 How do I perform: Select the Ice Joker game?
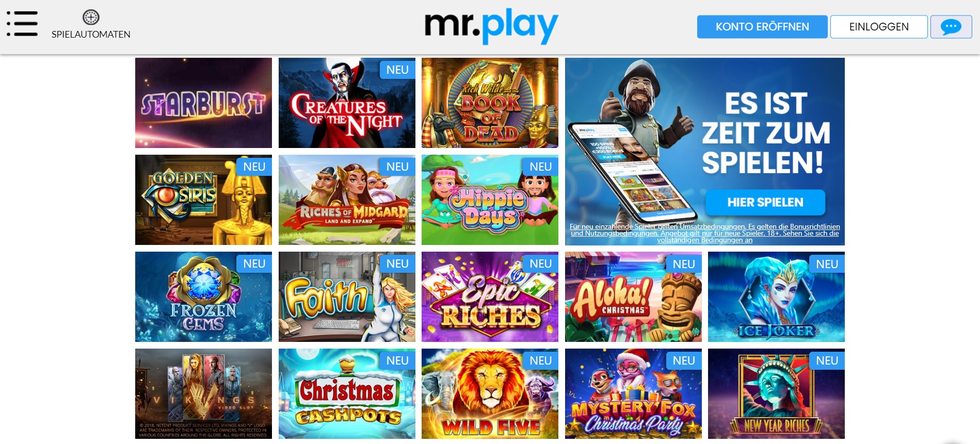click(776, 297)
